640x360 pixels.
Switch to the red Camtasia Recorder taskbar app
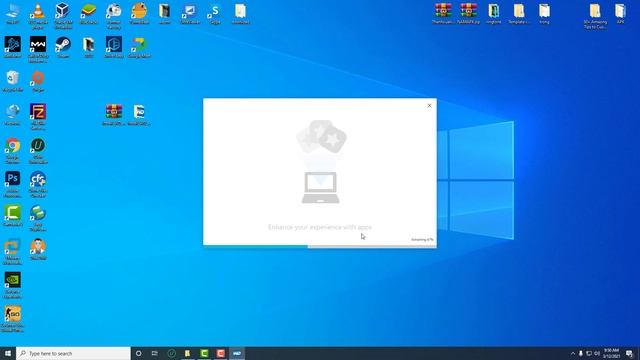[220, 353]
